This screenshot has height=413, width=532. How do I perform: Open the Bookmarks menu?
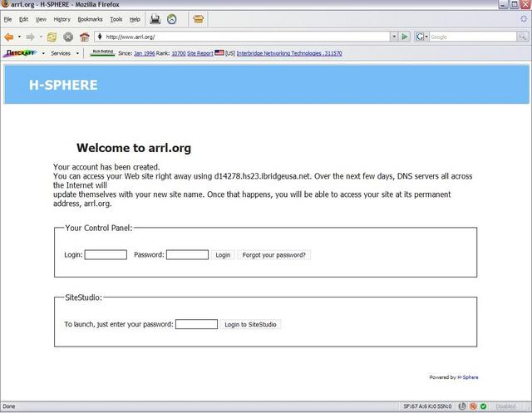(x=90, y=19)
